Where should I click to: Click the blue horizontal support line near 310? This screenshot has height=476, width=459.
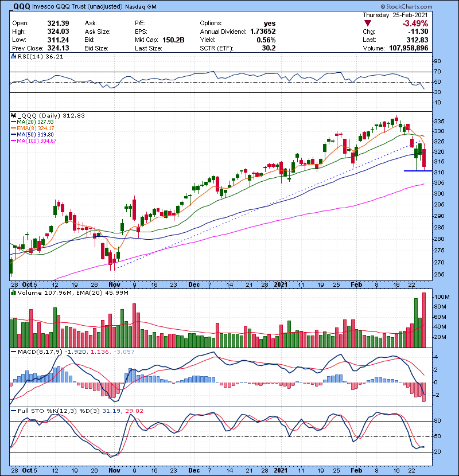pos(418,171)
